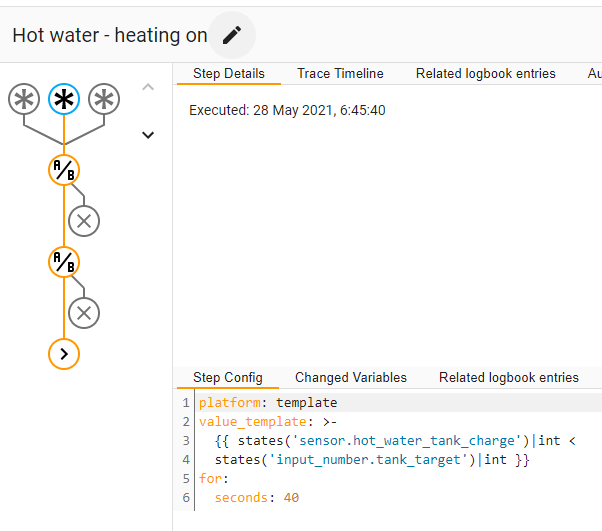Click the value_template line in code editor
This screenshot has height=531, width=602.
(x=250, y=422)
